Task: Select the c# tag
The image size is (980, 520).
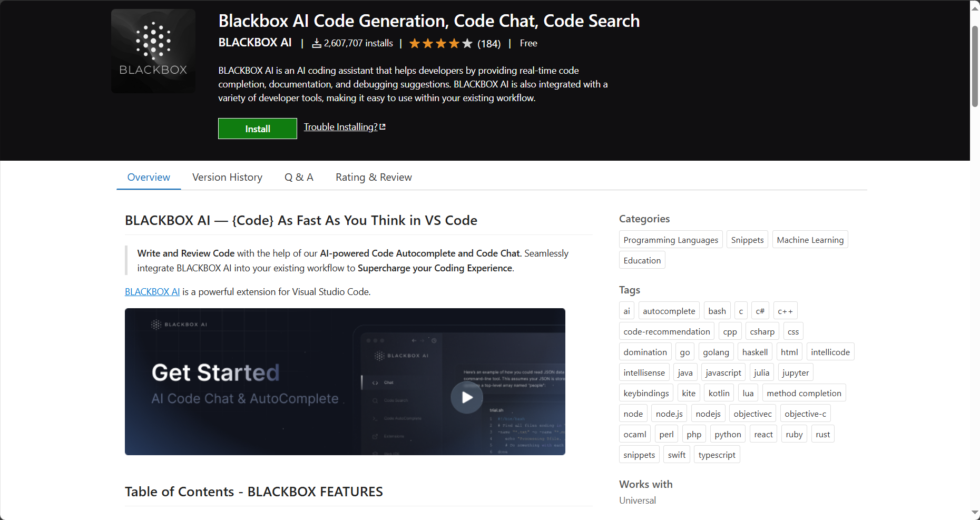Action: [x=760, y=311]
